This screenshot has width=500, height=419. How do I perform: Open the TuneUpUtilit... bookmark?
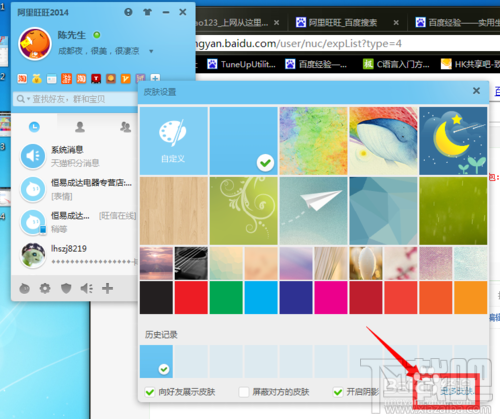242,64
